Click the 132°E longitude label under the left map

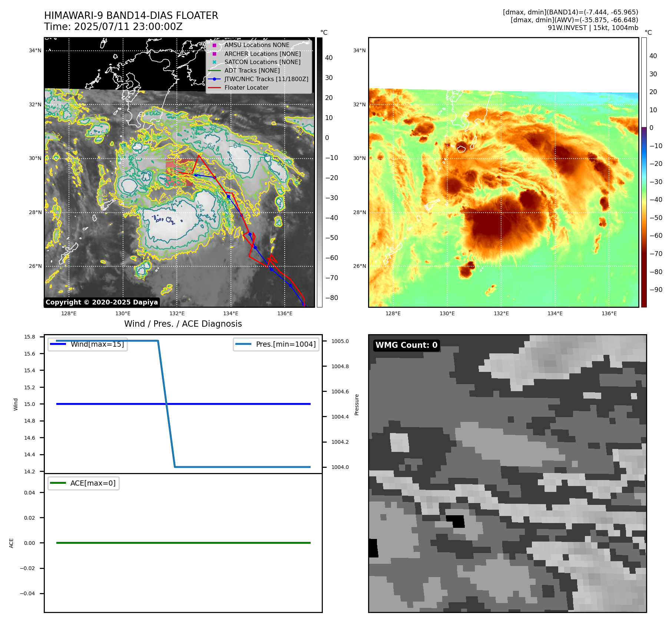[177, 313]
